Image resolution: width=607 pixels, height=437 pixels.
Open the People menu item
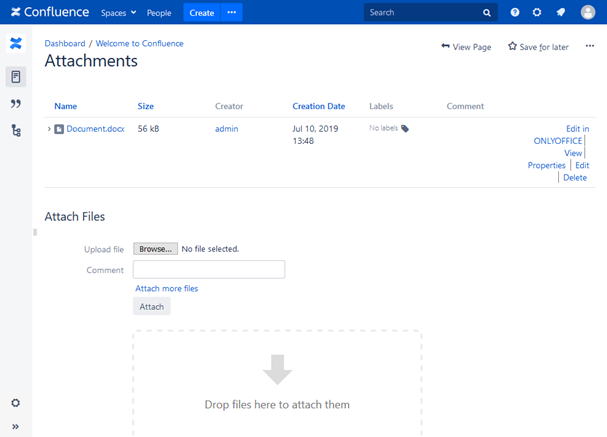159,13
